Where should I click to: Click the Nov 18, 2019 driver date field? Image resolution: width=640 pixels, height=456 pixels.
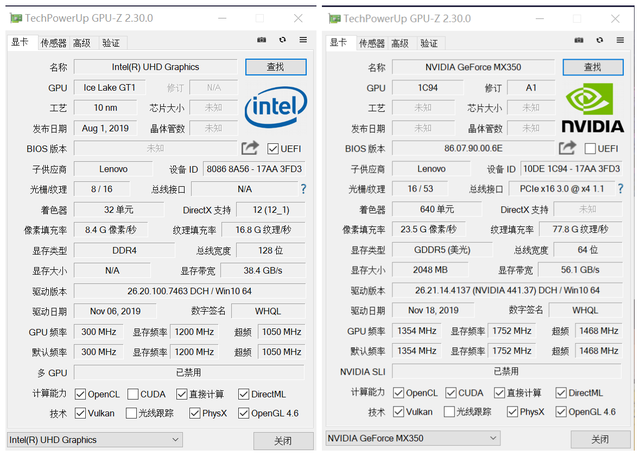tap(433, 310)
